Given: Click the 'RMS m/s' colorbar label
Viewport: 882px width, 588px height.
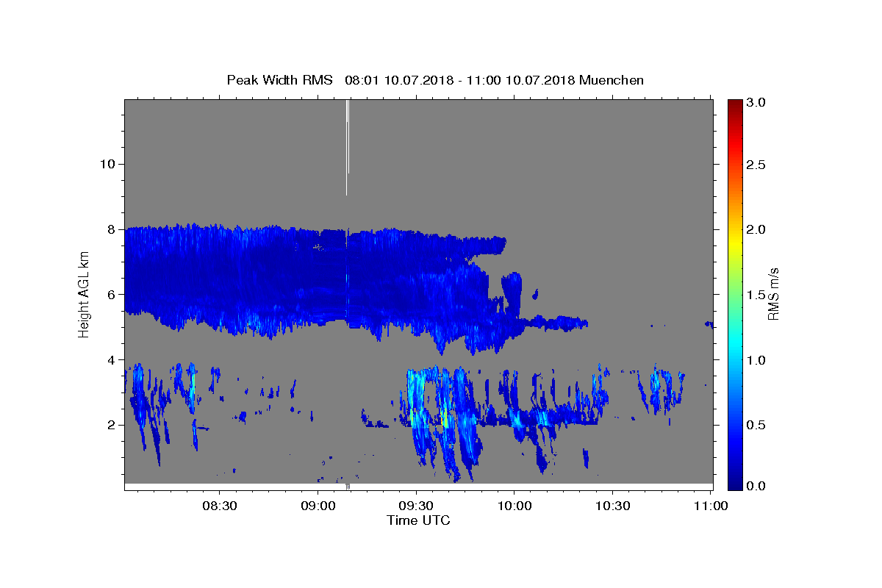Looking at the screenshot, I should (x=773, y=294).
